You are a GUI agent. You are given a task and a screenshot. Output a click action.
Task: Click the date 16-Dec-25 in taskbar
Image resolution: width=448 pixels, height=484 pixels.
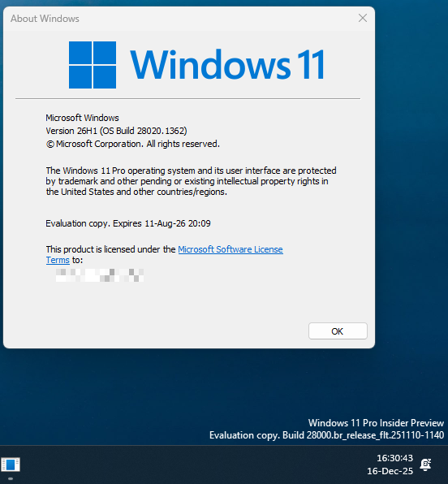click(x=390, y=471)
